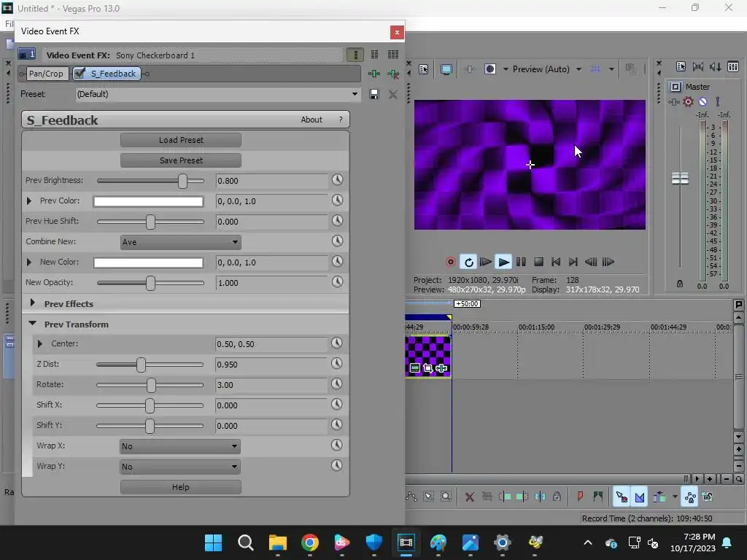Open the Windows Start menu
Image resolution: width=747 pixels, height=560 pixels.
pos(213,542)
